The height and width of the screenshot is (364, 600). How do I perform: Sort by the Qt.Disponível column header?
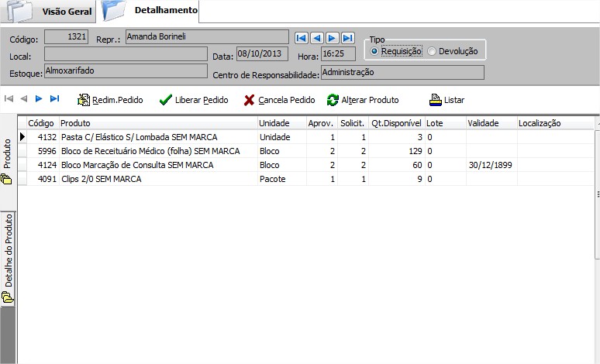tap(395, 123)
